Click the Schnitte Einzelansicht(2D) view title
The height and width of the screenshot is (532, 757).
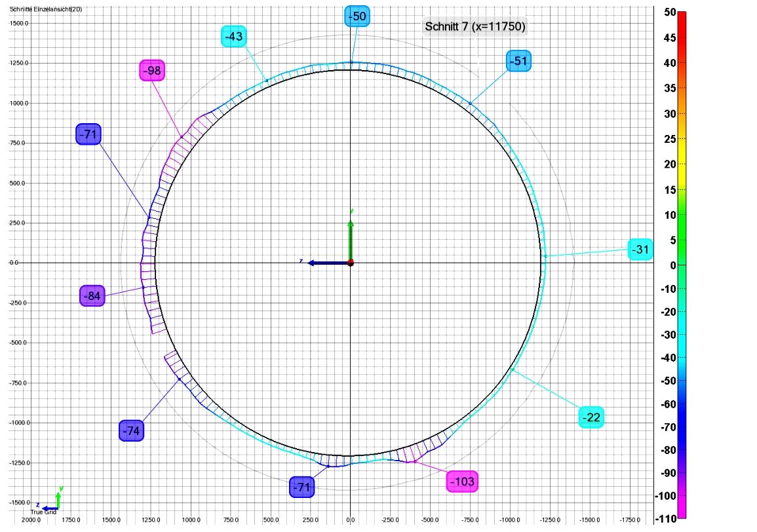[x=46, y=9]
